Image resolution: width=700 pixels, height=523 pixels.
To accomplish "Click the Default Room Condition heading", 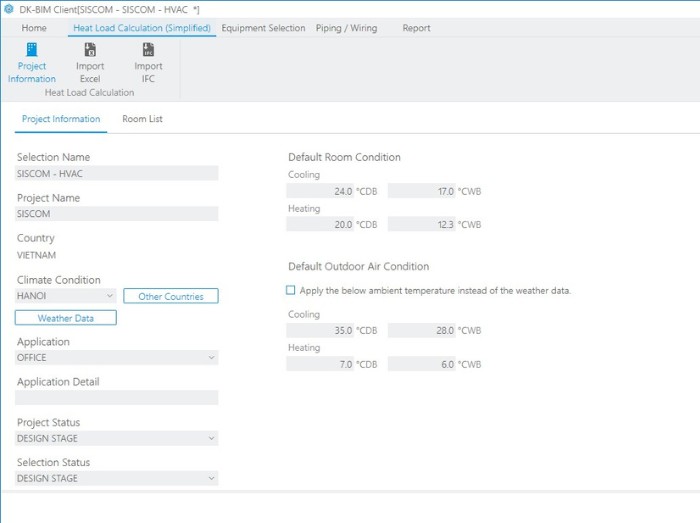I will (x=344, y=157).
